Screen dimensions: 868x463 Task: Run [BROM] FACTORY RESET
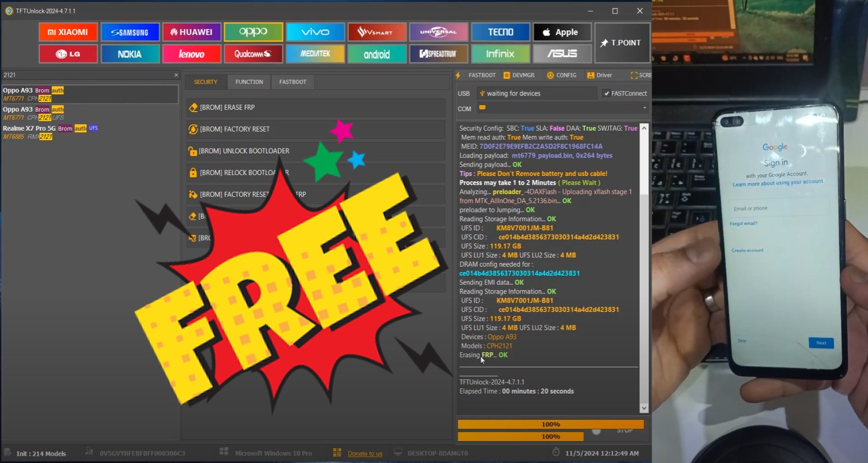[x=316, y=129]
